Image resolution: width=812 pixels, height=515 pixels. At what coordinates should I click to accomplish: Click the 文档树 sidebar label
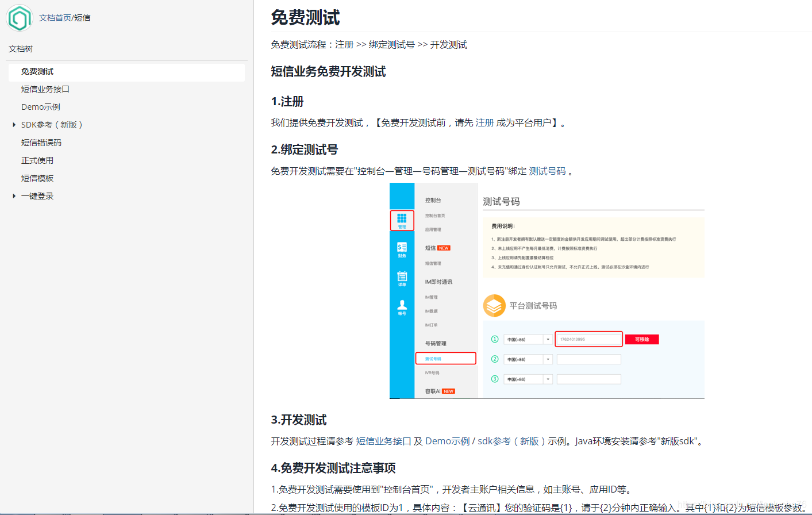click(21, 49)
